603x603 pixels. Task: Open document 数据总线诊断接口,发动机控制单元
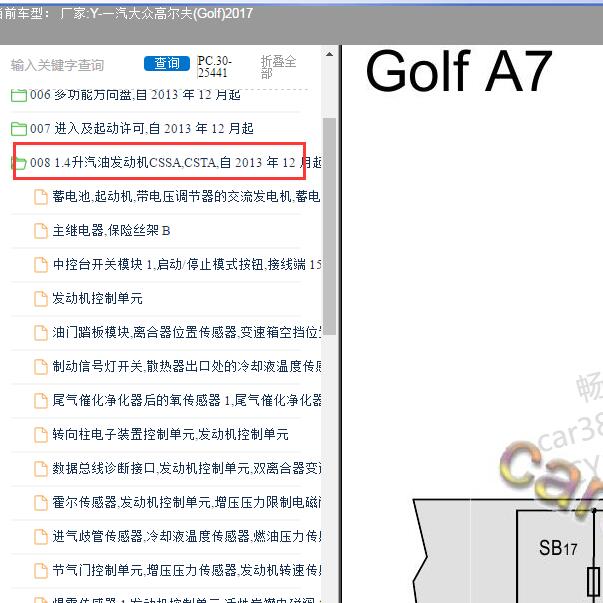[x=187, y=468]
